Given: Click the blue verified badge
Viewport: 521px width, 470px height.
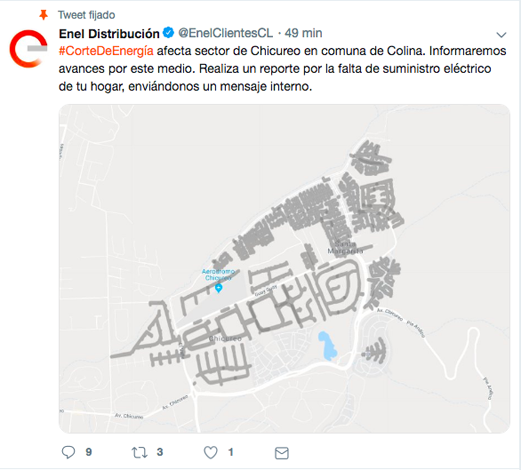Looking at the screenshot, I should (x=168, y=33).
